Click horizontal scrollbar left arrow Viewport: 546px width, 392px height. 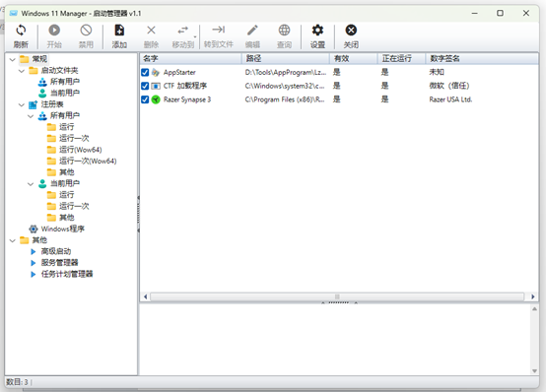coord(145,297)
